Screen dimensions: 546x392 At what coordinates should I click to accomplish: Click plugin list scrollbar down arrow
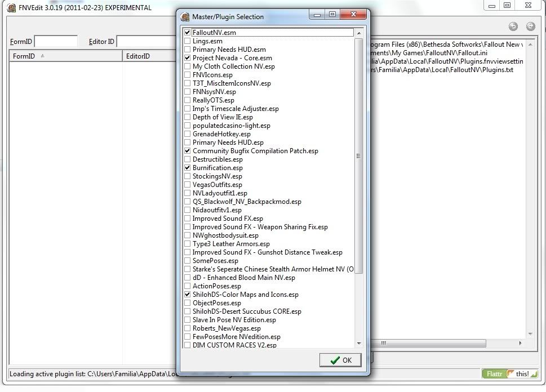point(359,344)
